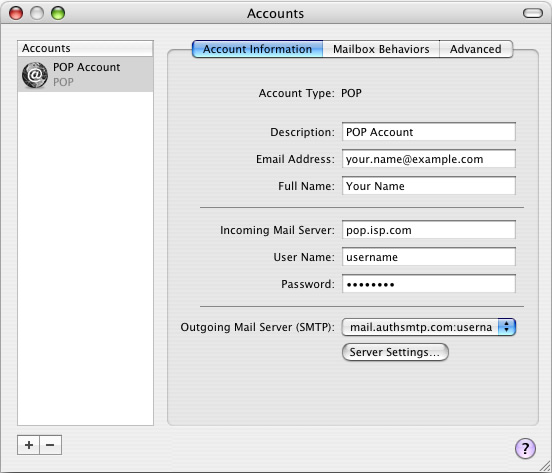Viewport: 552px width, 473px height.
Task: Switch to the Account Information tab
Action: click(257, 49)
